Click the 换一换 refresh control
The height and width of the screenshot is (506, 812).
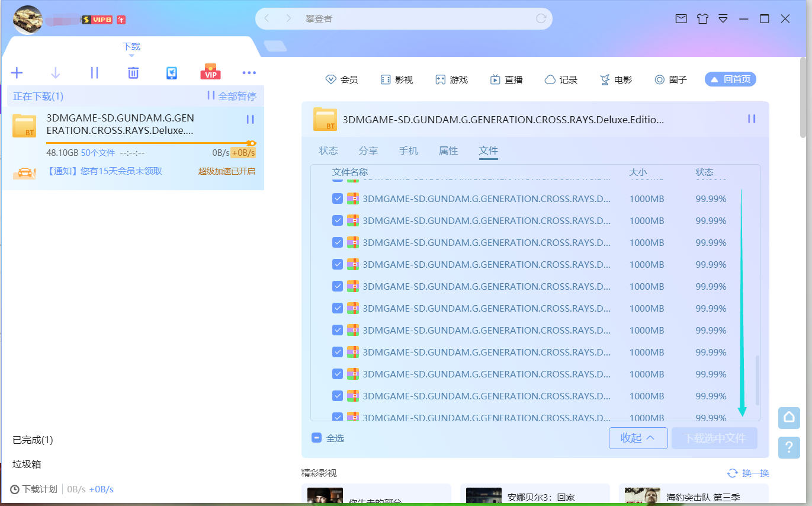(749, 473)
